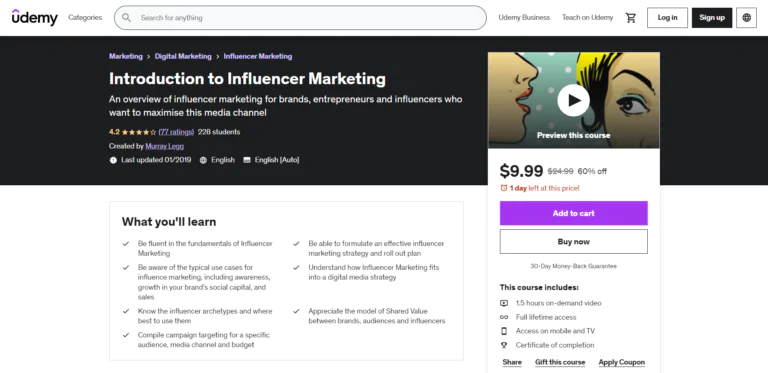
Task: Click the alarm clock icon by 1 day left
Action: click(x=504, y=188)
